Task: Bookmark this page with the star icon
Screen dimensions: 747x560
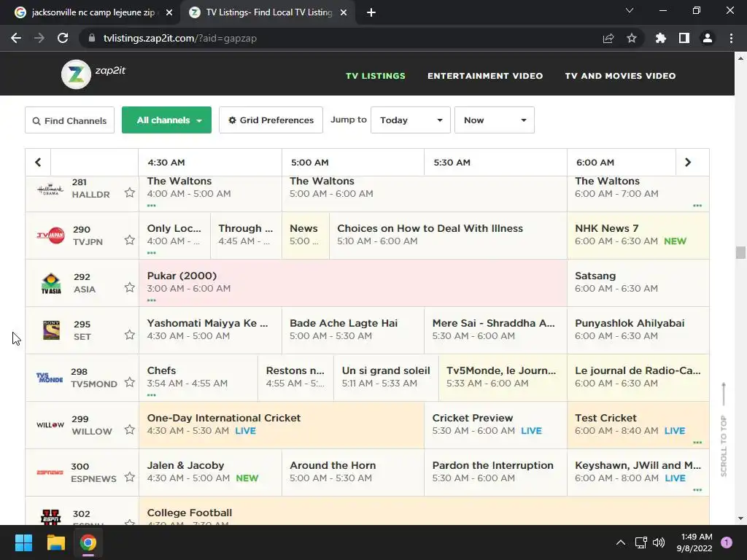Action: coord(632,38)
